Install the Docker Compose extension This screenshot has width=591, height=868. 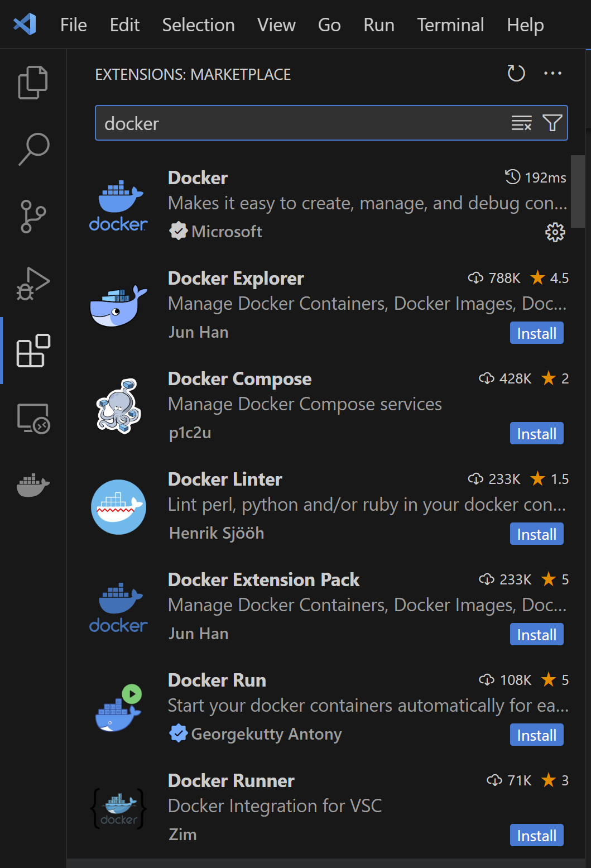(x=536, y=434)
